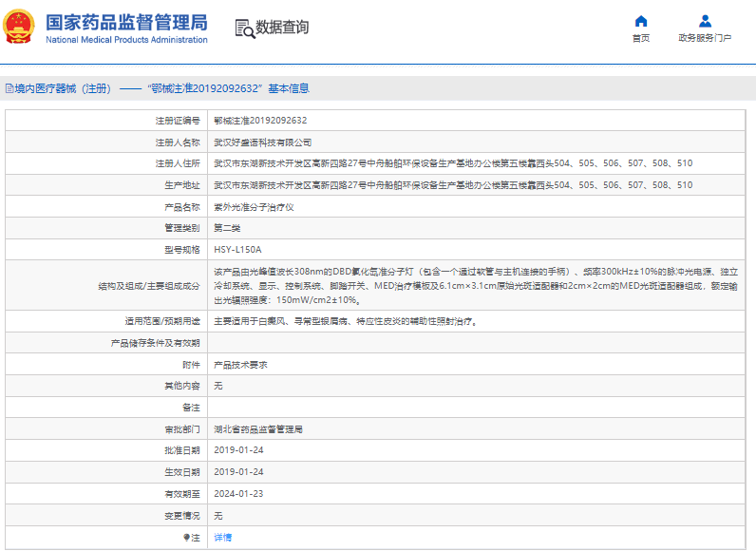Viewport: 756px width, 551px height.
Task: Click the 生产地址 address value
Action: (x=453, y=185)
